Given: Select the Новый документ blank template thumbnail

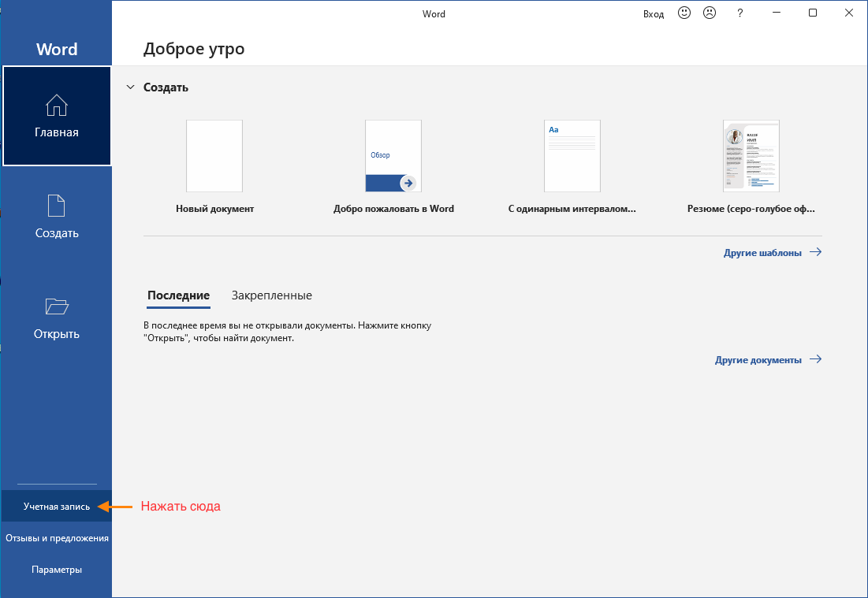Looking at the screenshot, I should pos(214,156).
